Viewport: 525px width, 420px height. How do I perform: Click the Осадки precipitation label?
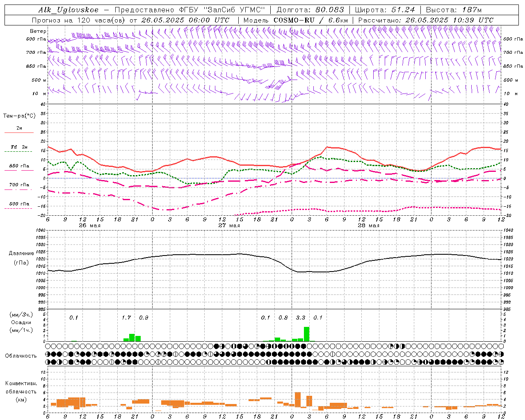(x=21, y=322)
